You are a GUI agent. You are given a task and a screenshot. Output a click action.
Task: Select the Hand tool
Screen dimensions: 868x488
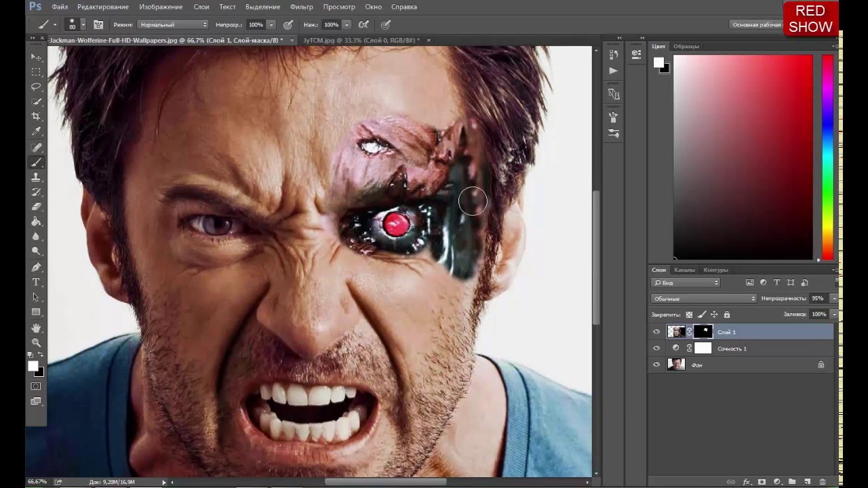pyautogui.click(x=36, y=327)
